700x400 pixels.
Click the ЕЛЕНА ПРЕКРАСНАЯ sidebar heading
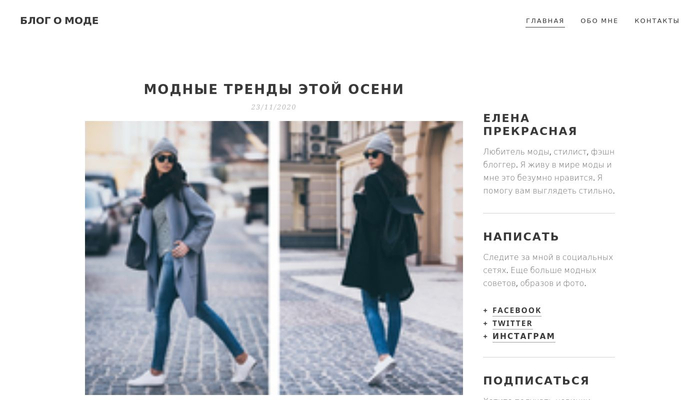[x=530, y=125]
